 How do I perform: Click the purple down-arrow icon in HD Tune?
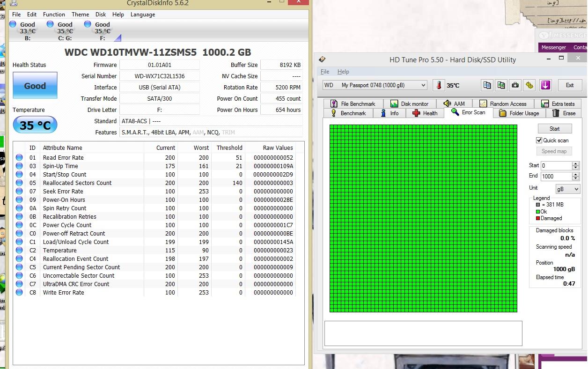545,85
